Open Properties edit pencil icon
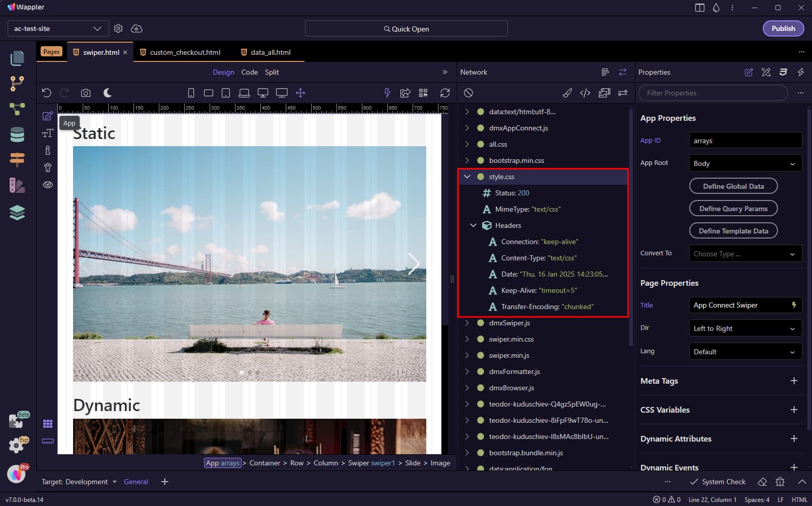812x506 pixels. tap(749, 72)
